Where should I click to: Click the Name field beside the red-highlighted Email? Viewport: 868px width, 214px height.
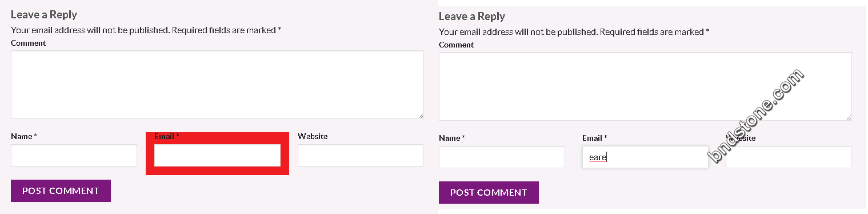click(x=74, y=155)
